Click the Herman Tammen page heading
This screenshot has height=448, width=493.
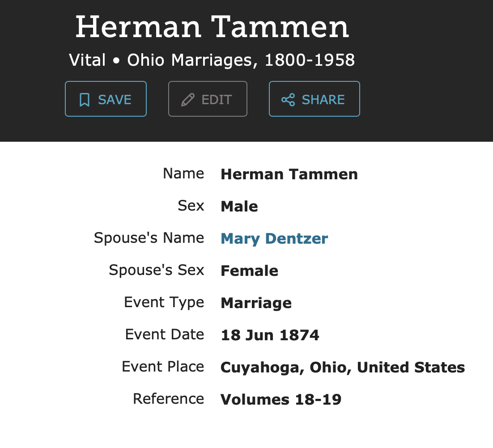[212, 26]
